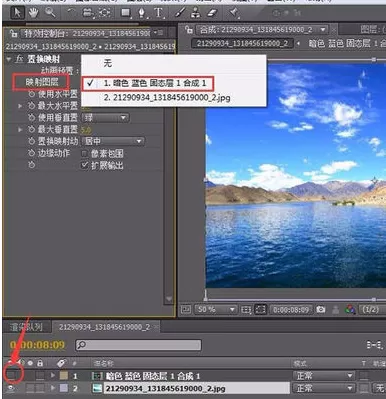Select the Pen tool
The image size is (386, 399).
click(142, 13)
